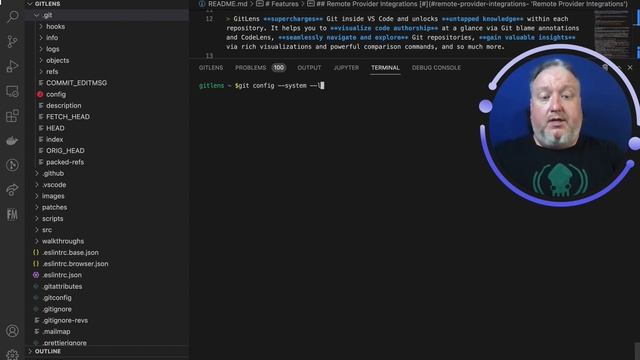The width and height of the screenshot is (640, 360).
Task: Switch to the PROBLEMS panel tab
Action: [251, 68]
